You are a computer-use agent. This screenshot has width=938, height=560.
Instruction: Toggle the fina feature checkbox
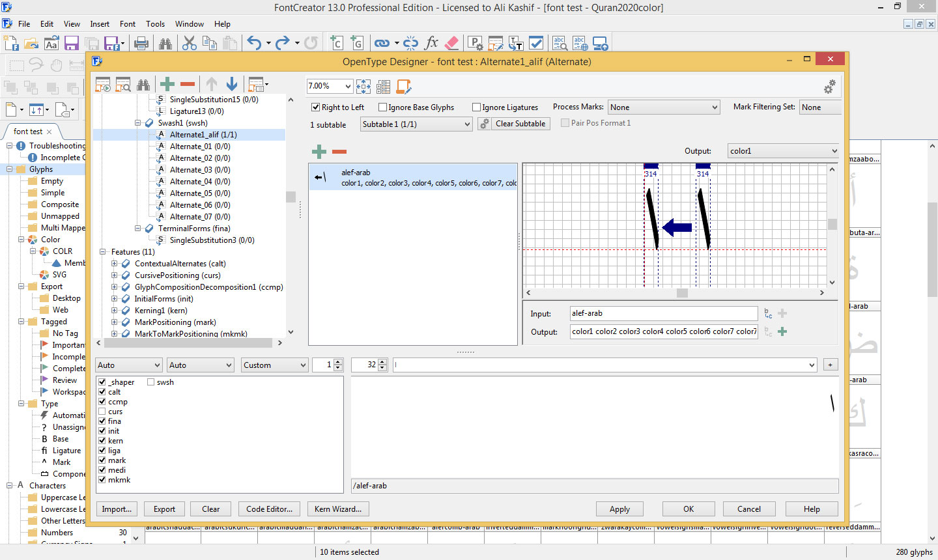pyautogui.click(x=102, y=421)
